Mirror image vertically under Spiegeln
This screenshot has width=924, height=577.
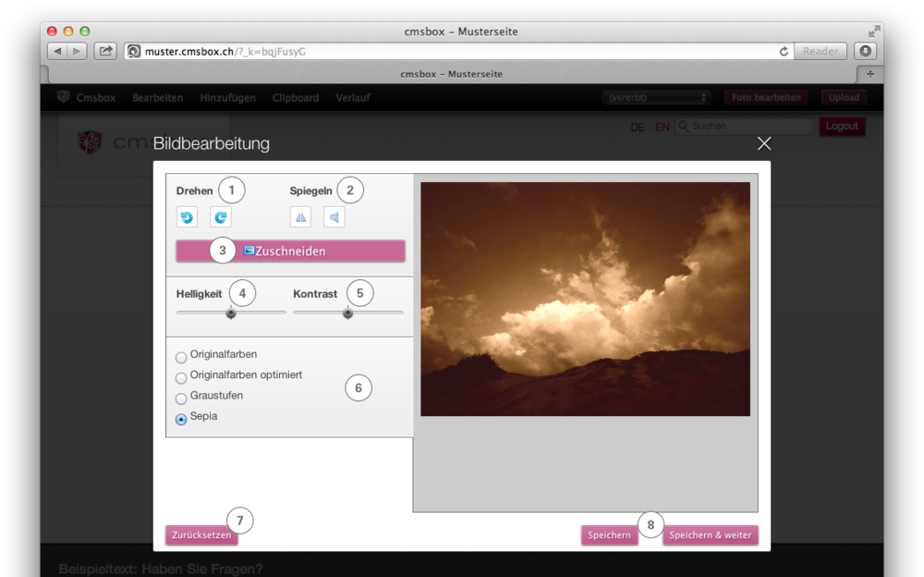coord(334,217)
